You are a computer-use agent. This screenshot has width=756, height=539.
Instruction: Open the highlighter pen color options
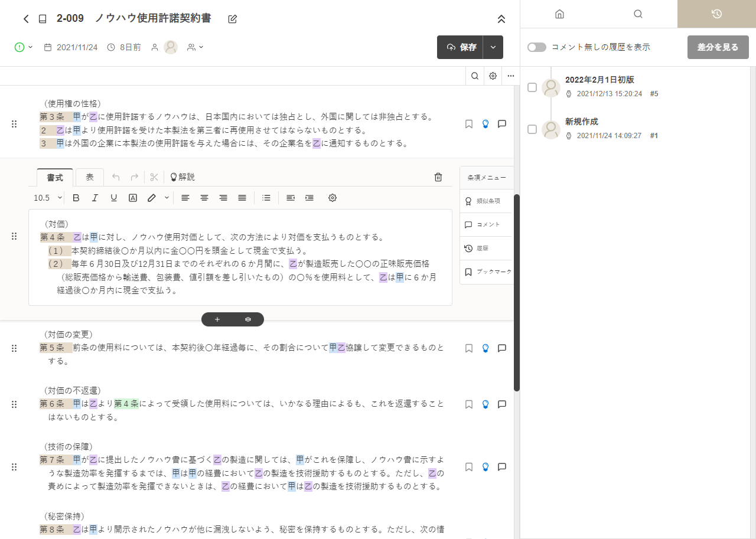point(166,198)
